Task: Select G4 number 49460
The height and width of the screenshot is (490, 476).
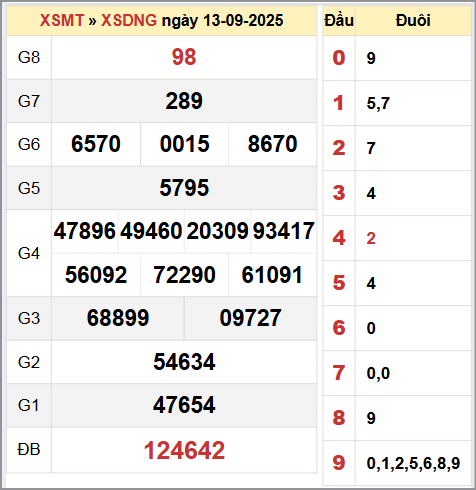Action: (x=151, y=231)
